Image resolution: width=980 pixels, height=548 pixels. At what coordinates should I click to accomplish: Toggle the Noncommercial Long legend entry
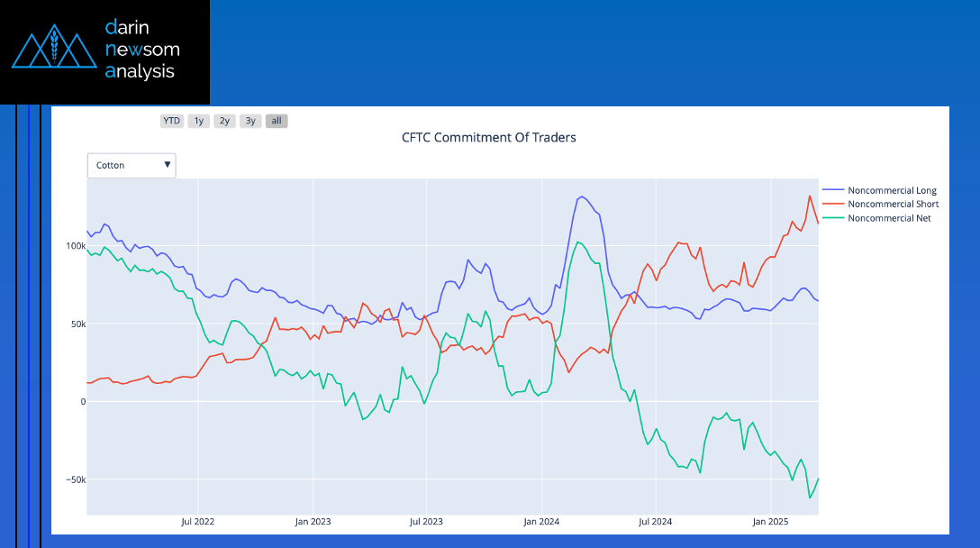(892, 190)
